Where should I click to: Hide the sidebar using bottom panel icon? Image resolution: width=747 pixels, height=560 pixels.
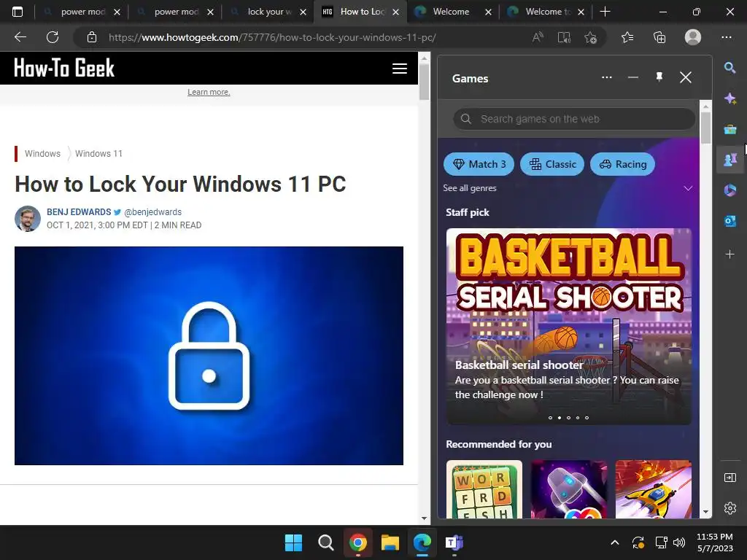coord(729,478)
